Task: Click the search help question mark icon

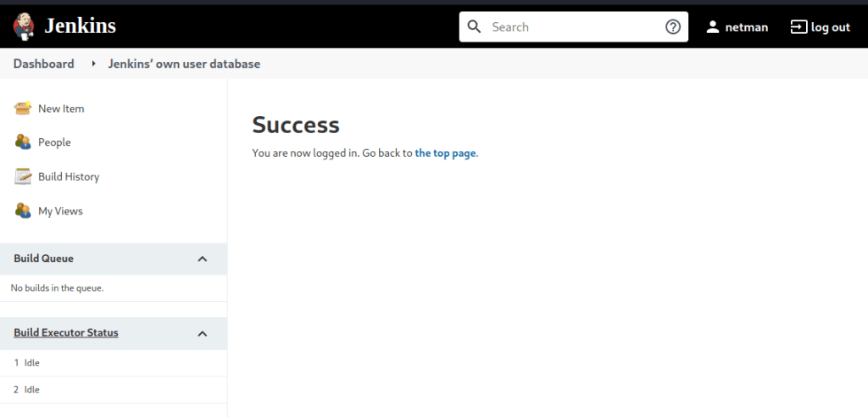Action: [x=673, y=27]
